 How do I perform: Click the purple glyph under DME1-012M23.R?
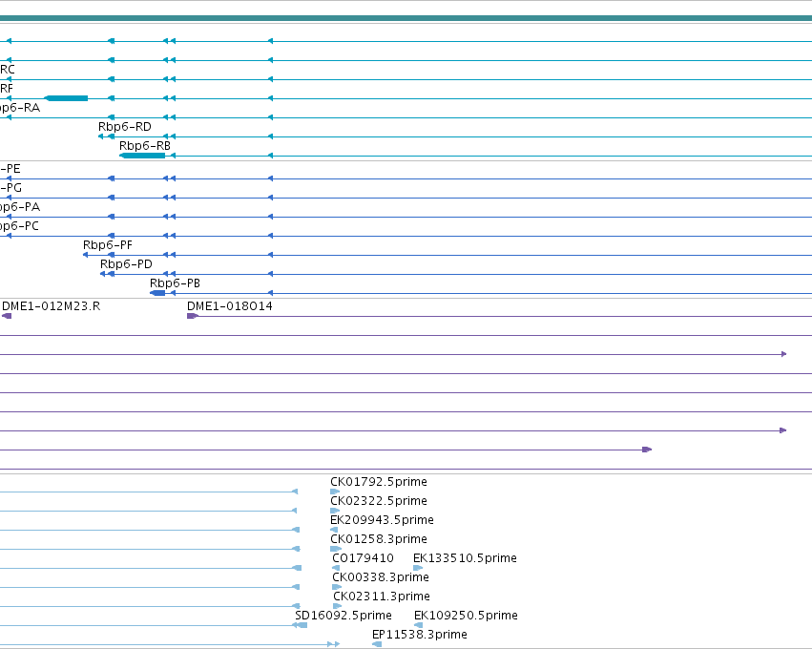coord(7,316)
